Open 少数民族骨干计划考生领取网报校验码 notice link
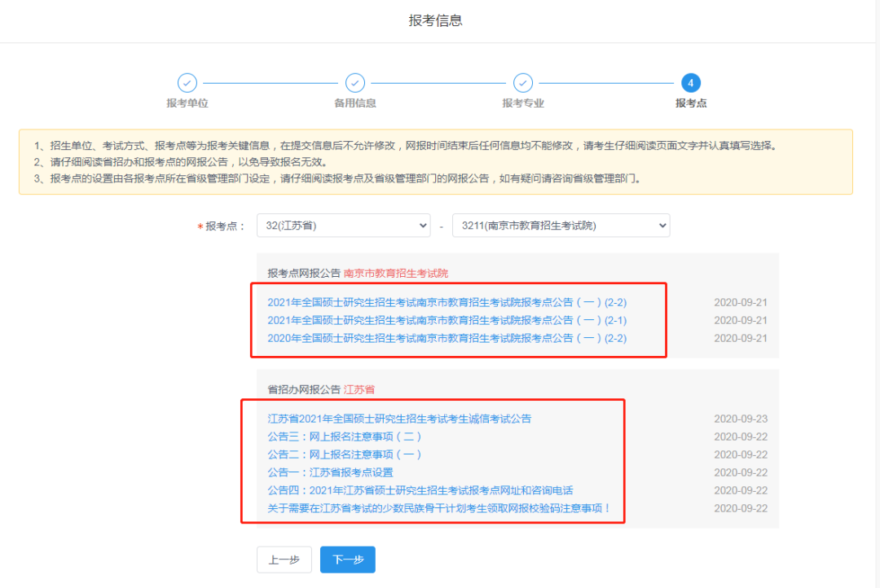Viewport: 880px width, 588px height. (439, 508)
